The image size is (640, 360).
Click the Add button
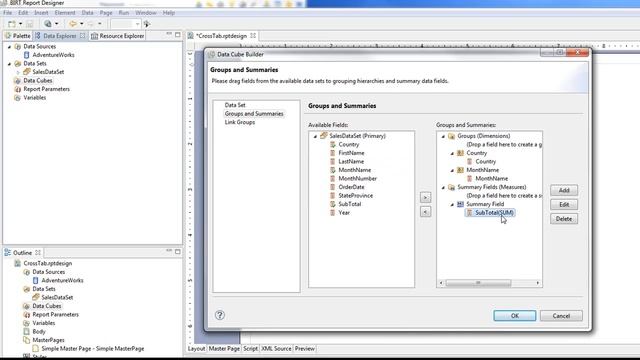tap(564, 190)
